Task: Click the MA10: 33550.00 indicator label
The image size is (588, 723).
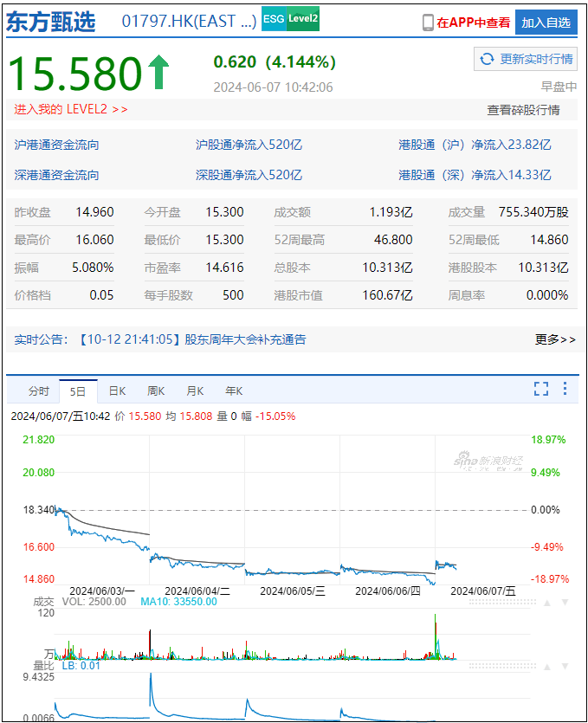Action: click(179, 602)
